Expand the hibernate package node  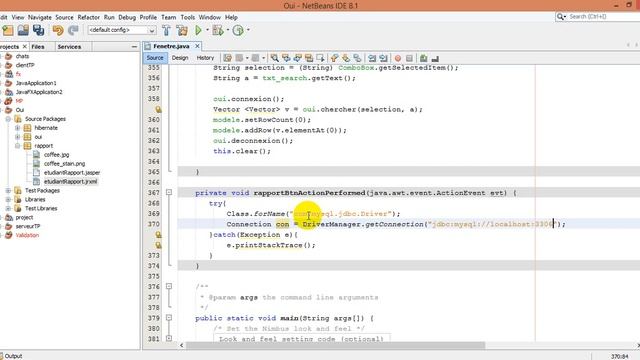click(18, 128)
